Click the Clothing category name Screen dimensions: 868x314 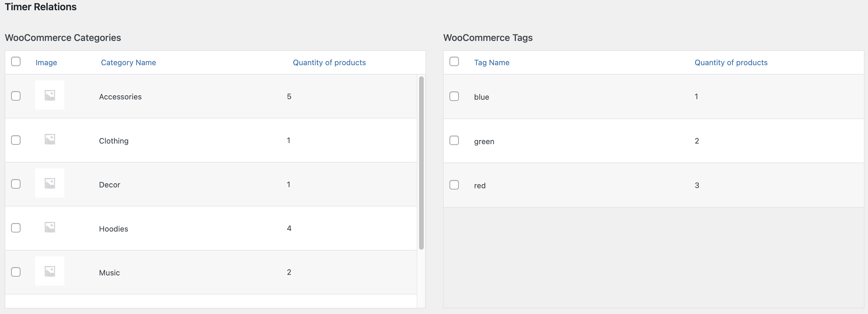point(113,141)
